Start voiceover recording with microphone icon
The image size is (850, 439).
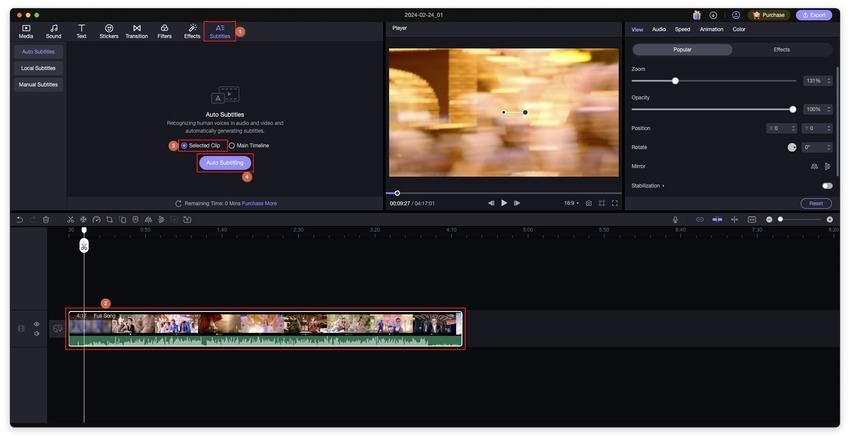tap(675, 219)
